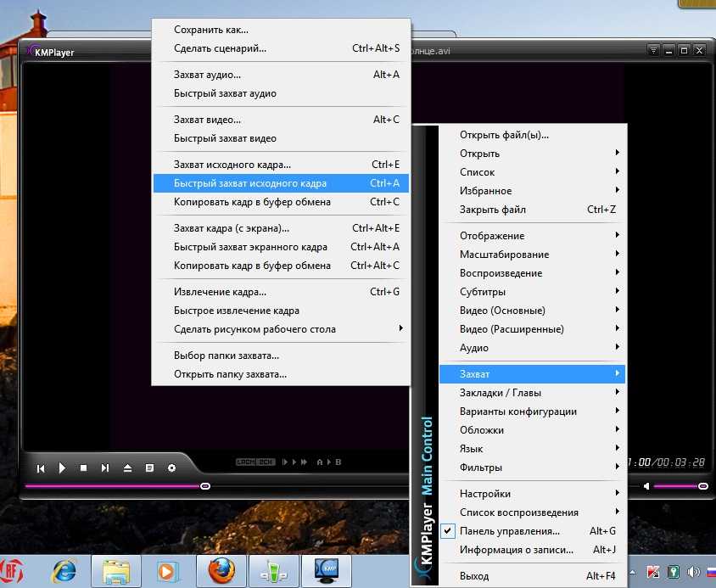Toggle the Панель управления checkmark item

(x=533, y=531)
